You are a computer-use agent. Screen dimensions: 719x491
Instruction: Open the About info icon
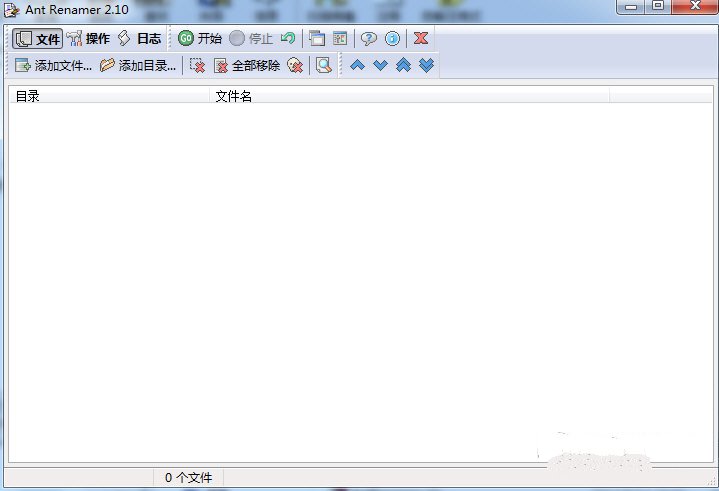click(x=392, y=39)
